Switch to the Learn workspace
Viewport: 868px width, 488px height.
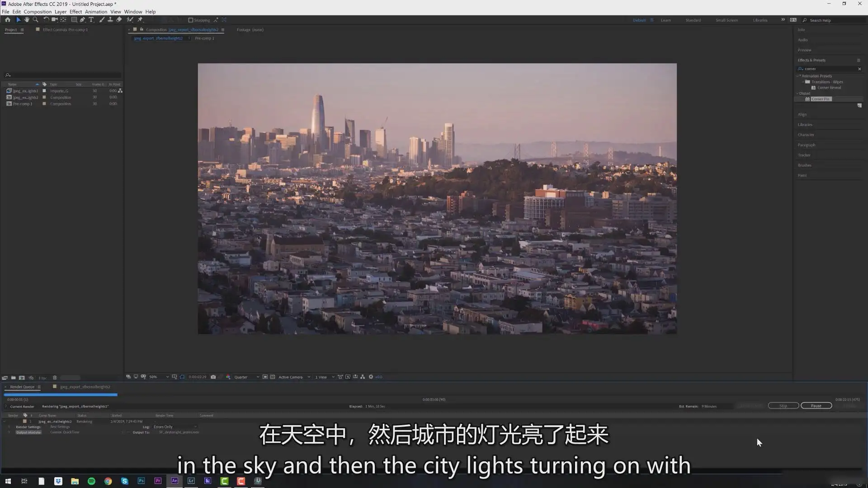(x=665, y=20)
